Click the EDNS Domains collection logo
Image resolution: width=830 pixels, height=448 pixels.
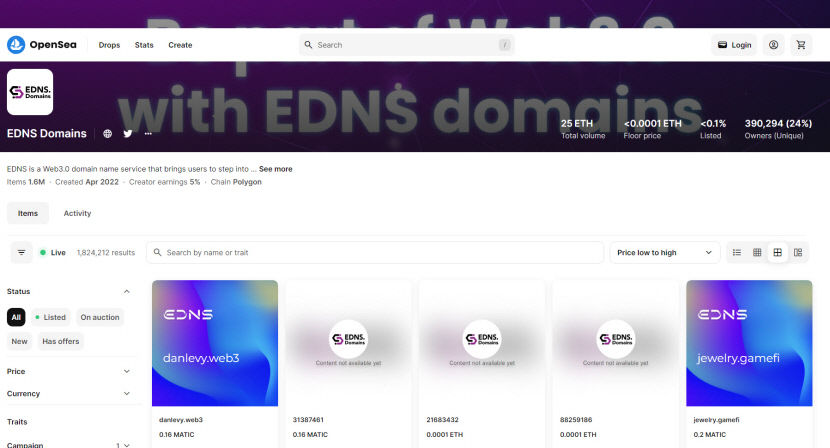(30, 92)
